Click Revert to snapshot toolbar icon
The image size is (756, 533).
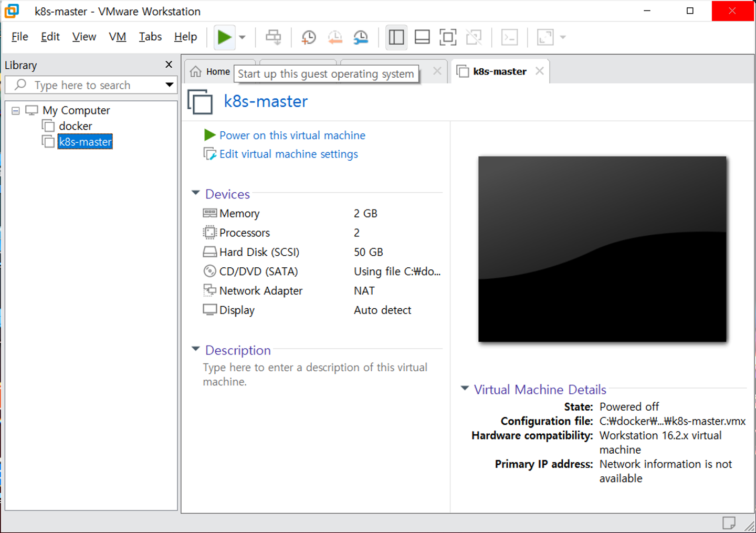[335, 37]
